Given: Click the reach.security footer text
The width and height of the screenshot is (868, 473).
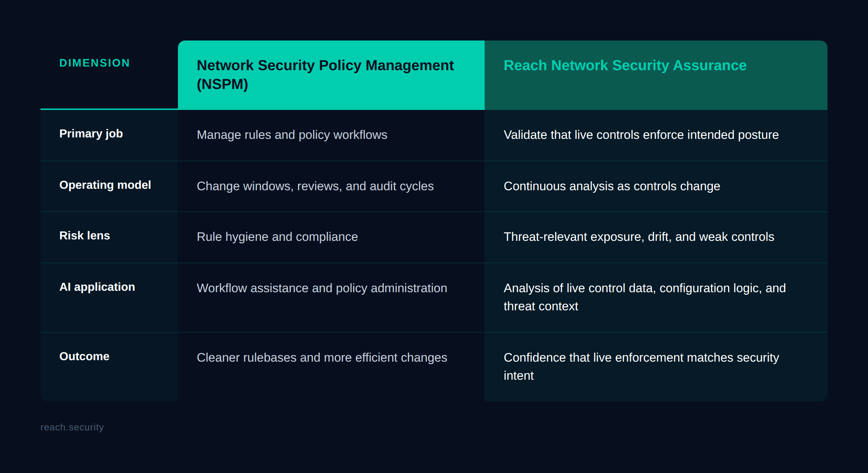Looking at the screenshot, I should 72,427.
